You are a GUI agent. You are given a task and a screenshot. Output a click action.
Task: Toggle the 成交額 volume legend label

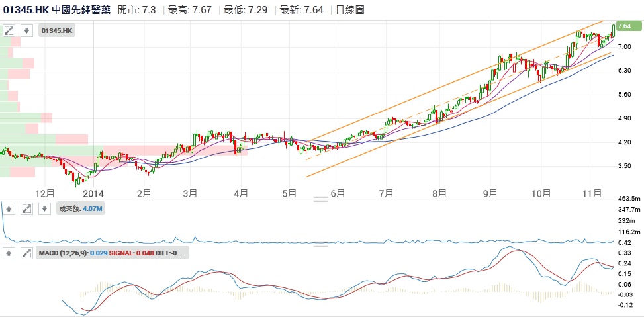click(79, 208)
